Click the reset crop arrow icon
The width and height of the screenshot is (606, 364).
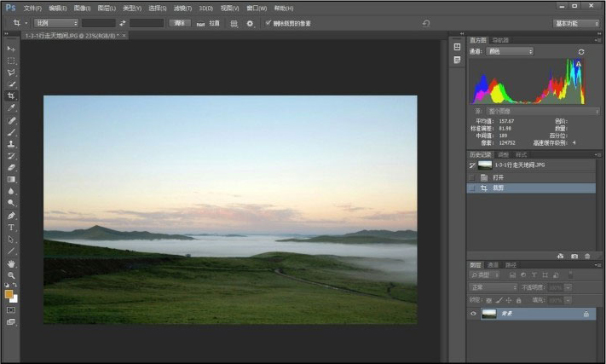pyautogui.click(x=426, y=23)
